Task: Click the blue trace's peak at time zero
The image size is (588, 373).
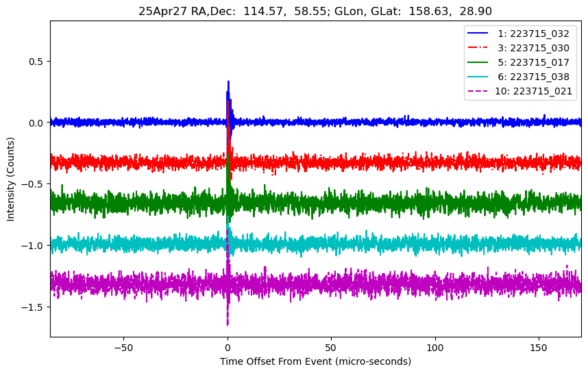Action: tap(228, 83)
